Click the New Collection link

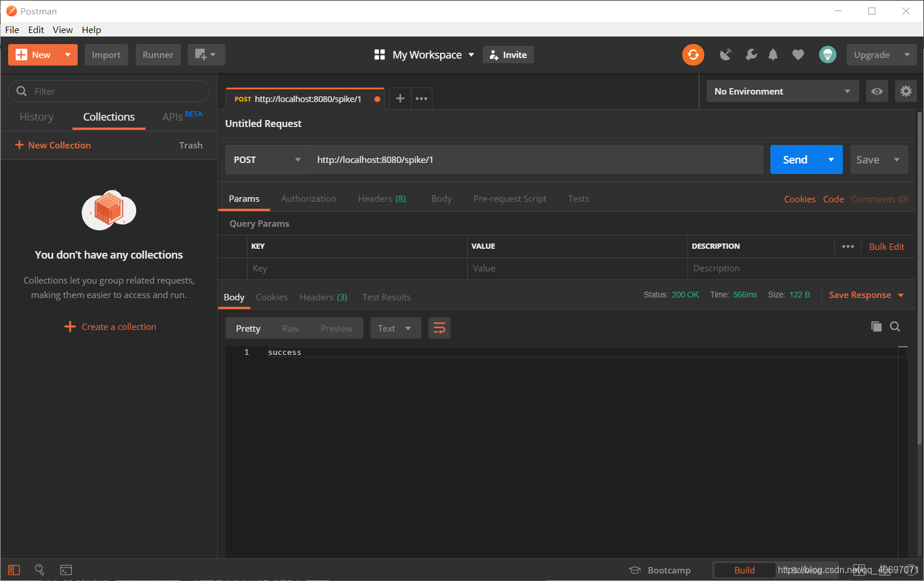point(53,145)
